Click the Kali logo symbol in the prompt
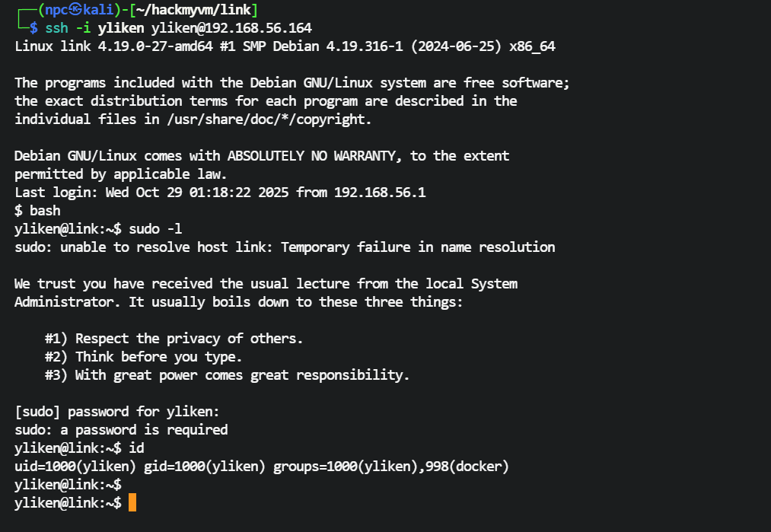The image size is (771, 532). pyautogui.click(x=76, y=10)
